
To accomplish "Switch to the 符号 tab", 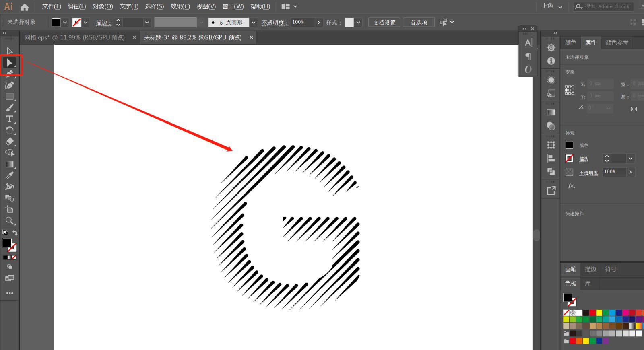I will point(611,269).
